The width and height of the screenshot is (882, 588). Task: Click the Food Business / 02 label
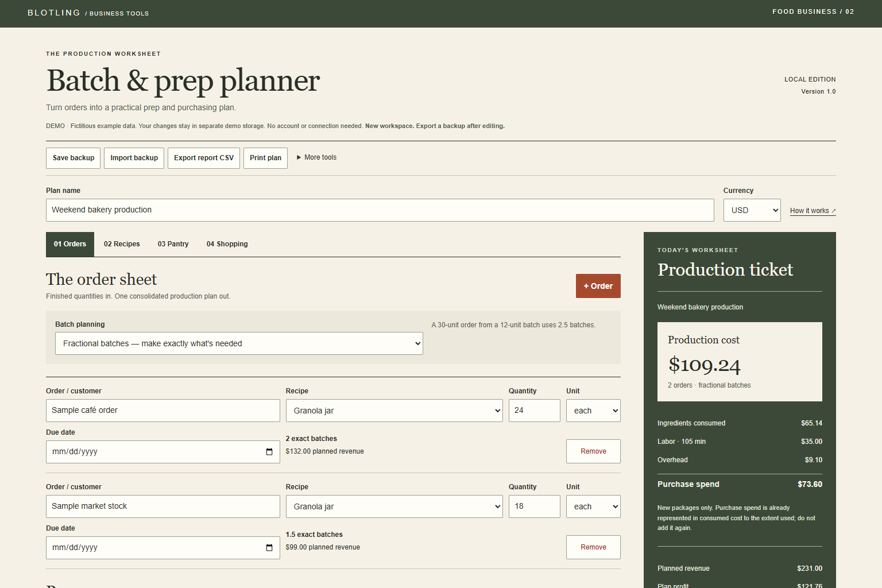pyautogui.click(x=813, y=11)
